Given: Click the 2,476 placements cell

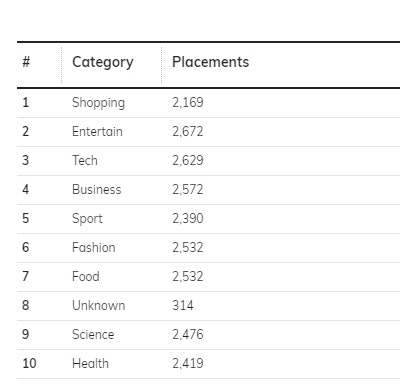Looking at the screenshot, I should coord(188,334).
